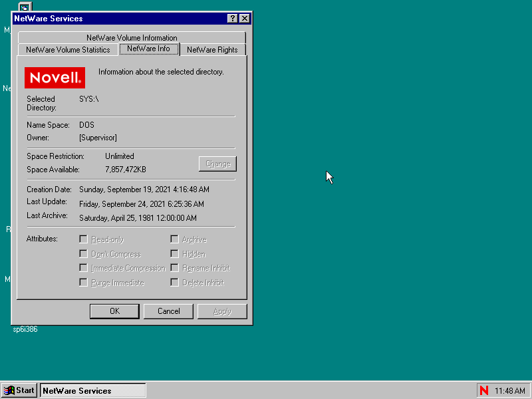Enable the Immediate Compression checkbox

(x=84, y=268)
